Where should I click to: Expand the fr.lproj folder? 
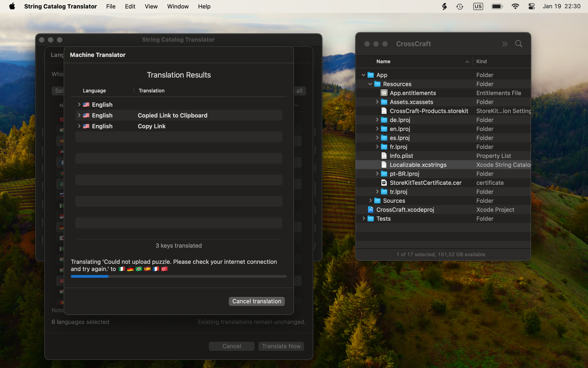click(377, 147)
